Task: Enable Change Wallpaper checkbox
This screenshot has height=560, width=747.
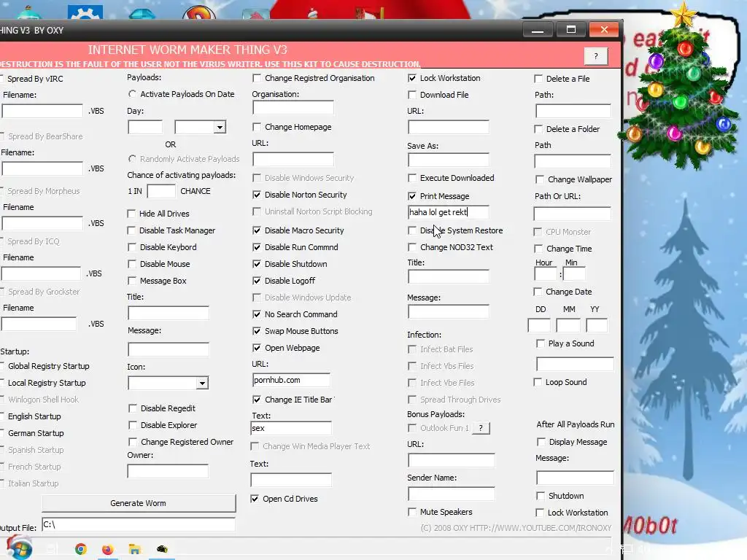Action: 540,179
